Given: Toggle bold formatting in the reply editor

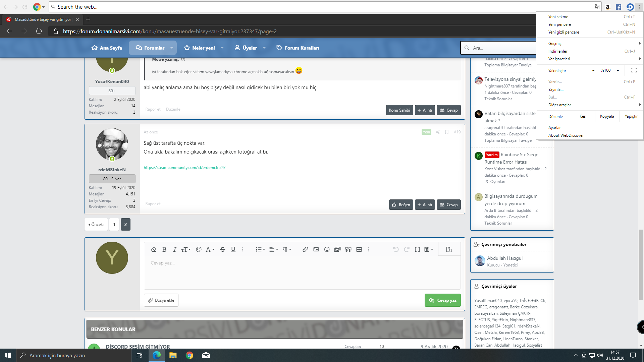Looking at the screenshot, I should pyautogui.click(x=164, y=249).
